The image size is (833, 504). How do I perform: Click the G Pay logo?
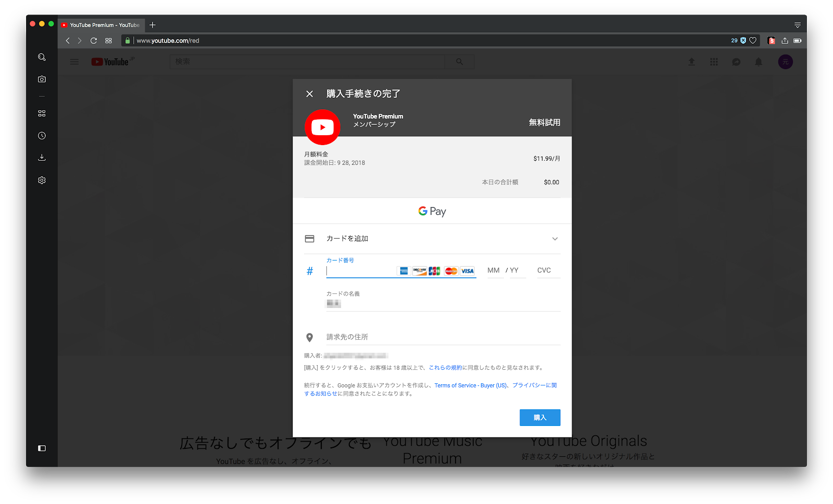coord(432,211)
